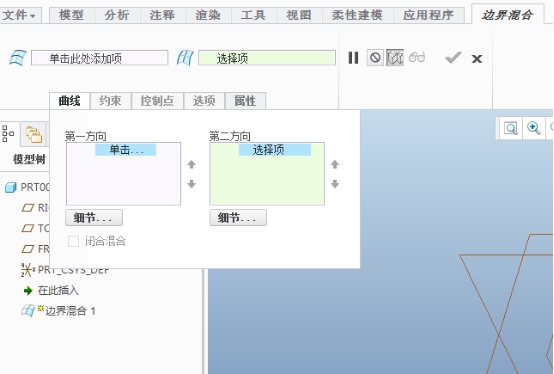Open the 视图 ribbon tab

[299, 15]
